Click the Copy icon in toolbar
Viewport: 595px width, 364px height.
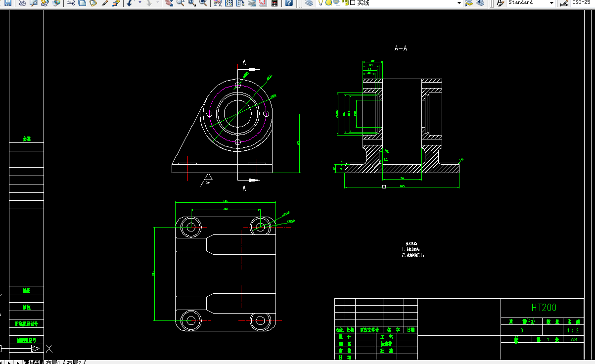pyautogui.click(x=82, y=3)
